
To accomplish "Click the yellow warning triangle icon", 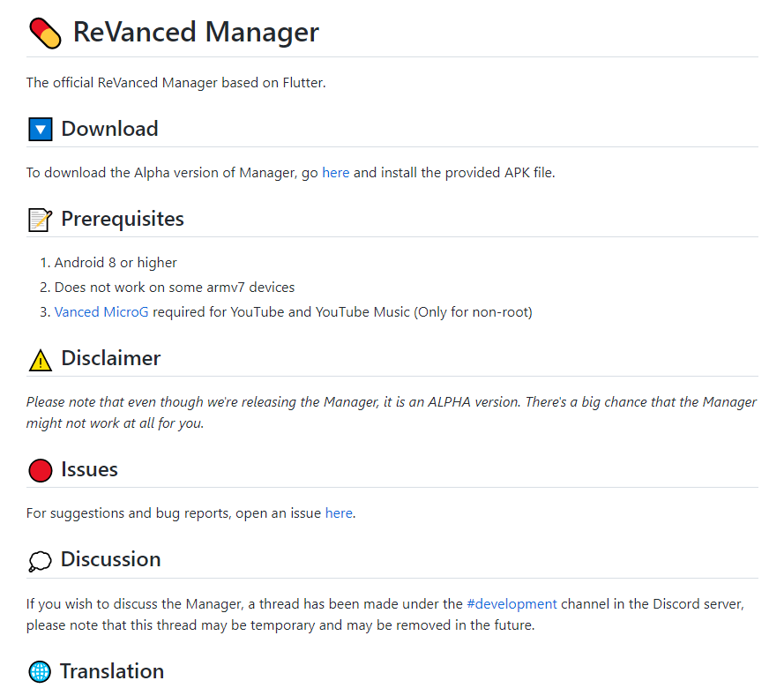I will pos(41,360).
